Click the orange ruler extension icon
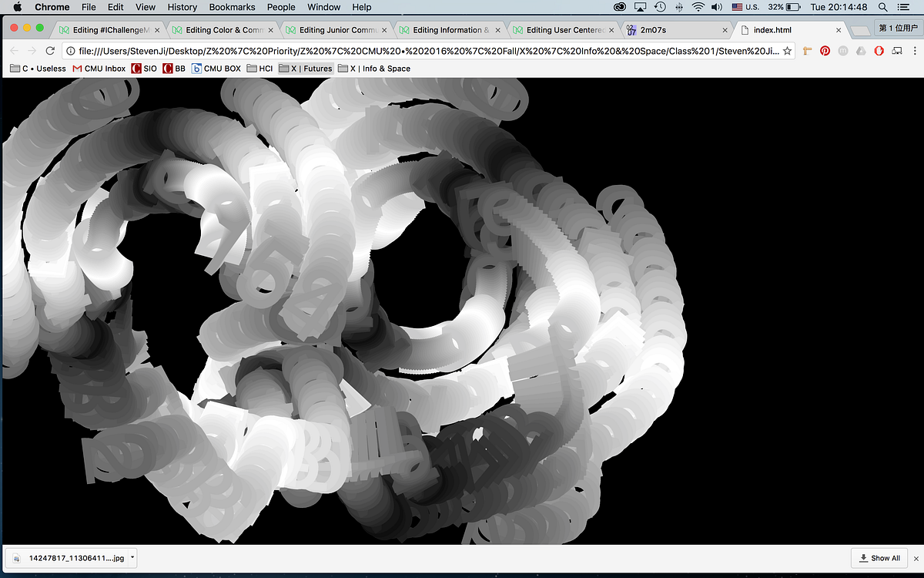The width and height of the screenshot is (924, 578). (x=807, y=51)
